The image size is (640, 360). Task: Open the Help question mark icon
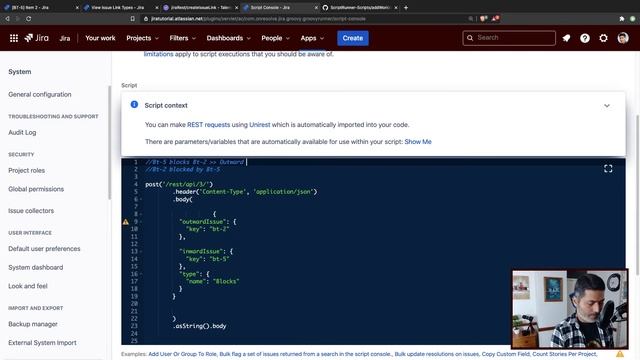(x=585, y=38)
